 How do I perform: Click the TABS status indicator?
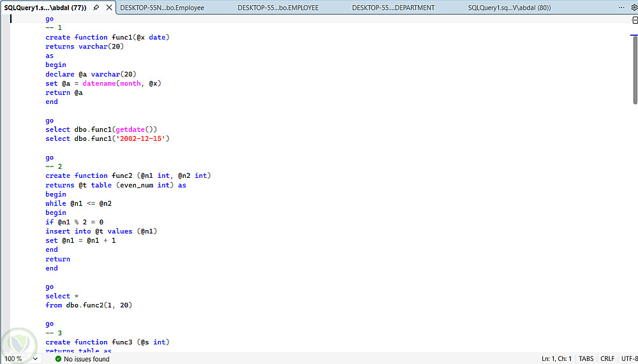586,359
